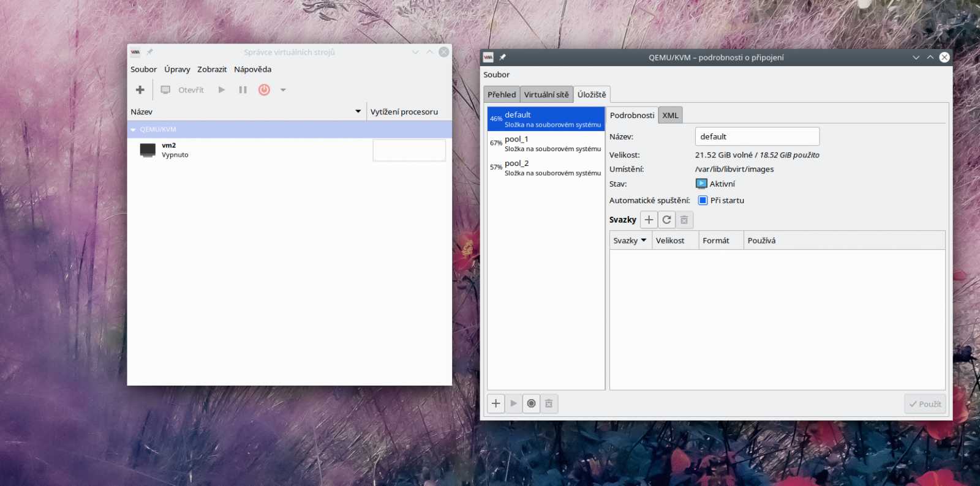This screenshot has height=486, width=980.
Task: Click the vm2 CPU usage graph
Action: coord(409,151)
